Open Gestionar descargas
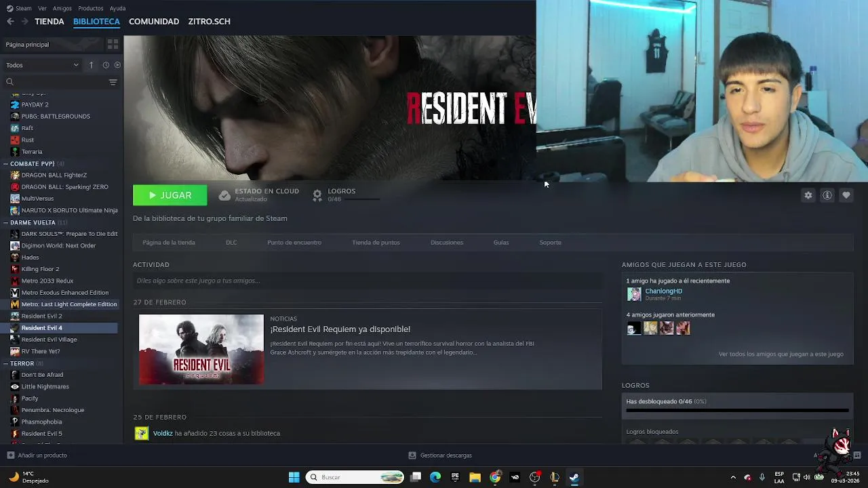 440,455
